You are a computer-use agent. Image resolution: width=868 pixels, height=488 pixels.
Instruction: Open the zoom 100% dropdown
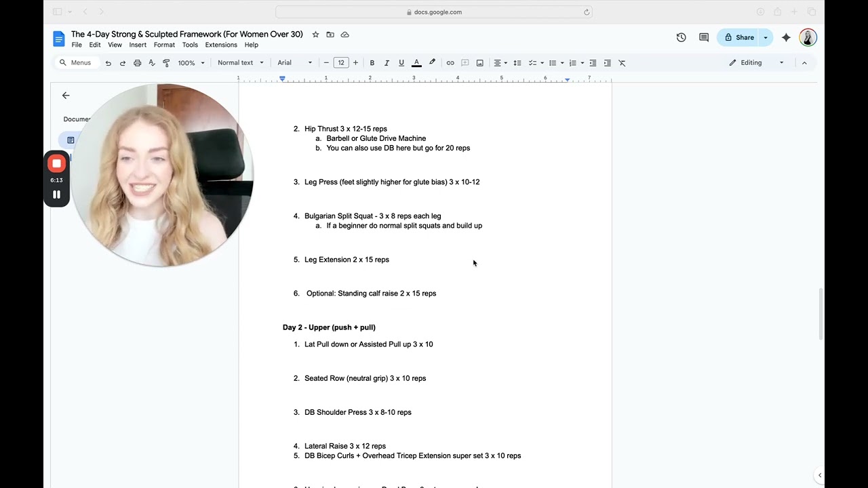191,63
